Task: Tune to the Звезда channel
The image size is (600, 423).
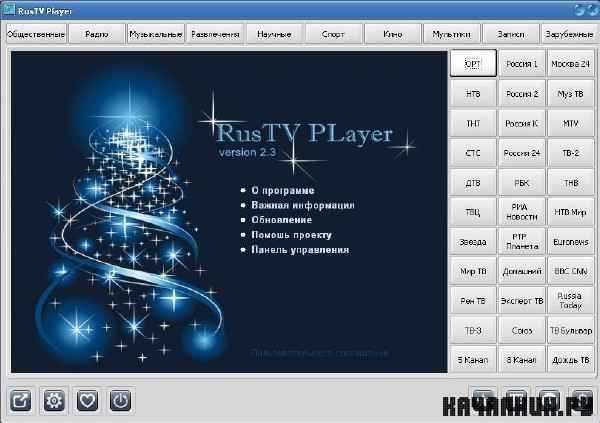Action: click(473, 242)
